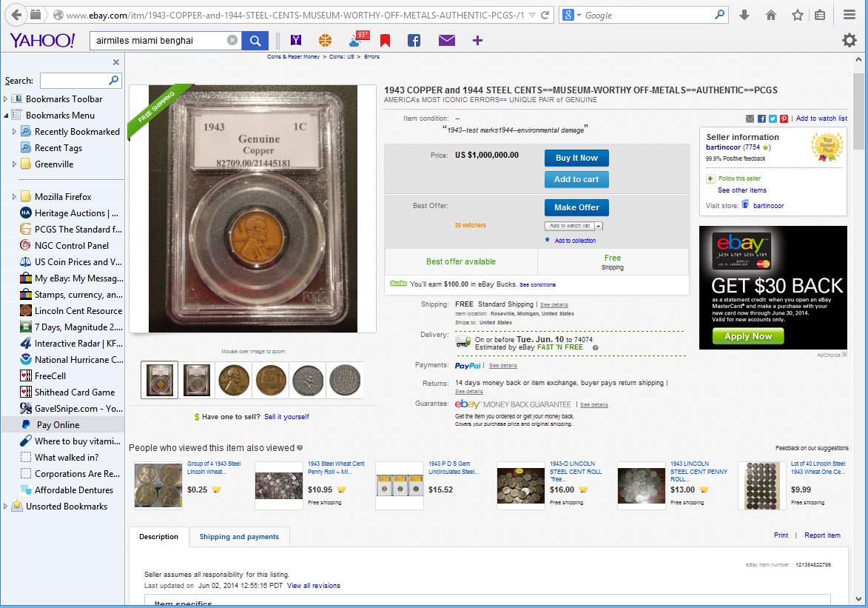
Task: Click the Google search bar magnifier
Action: coord(720,15)
